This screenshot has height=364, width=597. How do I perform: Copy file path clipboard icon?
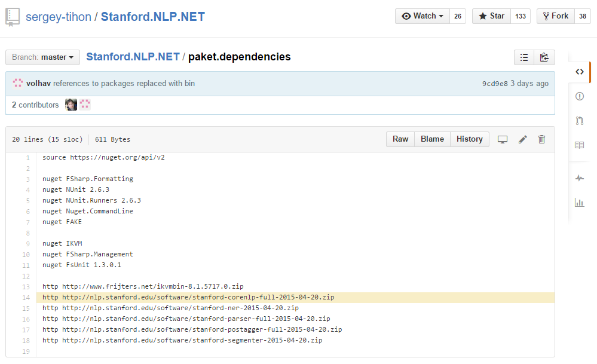pos(544,57)
